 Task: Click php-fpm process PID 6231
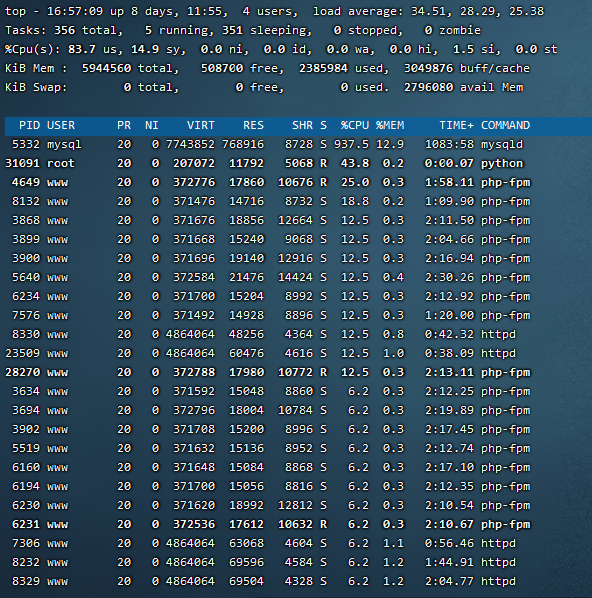(268, 524)
